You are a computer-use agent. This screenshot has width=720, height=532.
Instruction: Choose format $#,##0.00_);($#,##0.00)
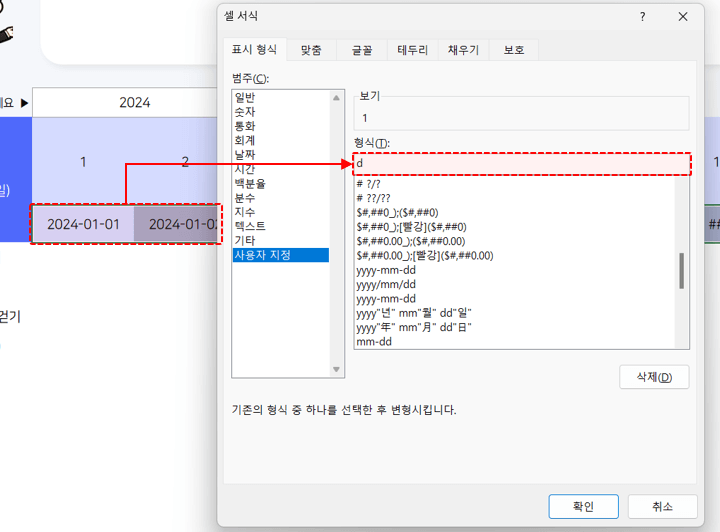[515, 241]
